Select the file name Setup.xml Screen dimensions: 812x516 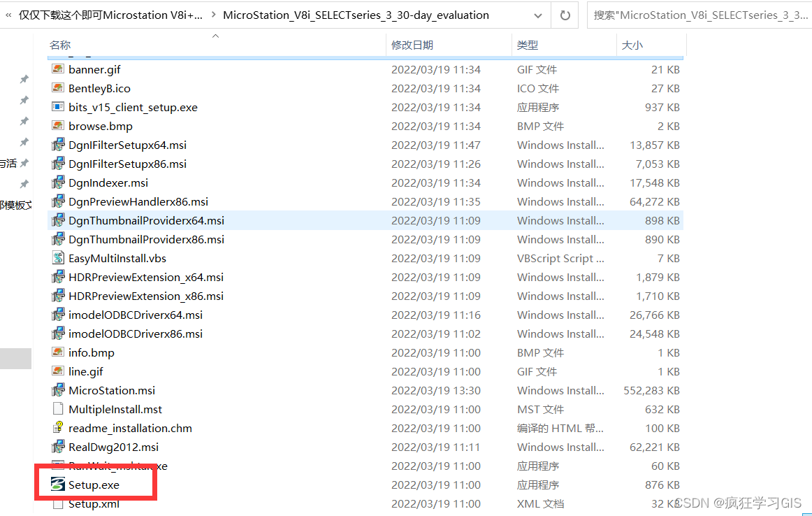[x=94, y=503]
